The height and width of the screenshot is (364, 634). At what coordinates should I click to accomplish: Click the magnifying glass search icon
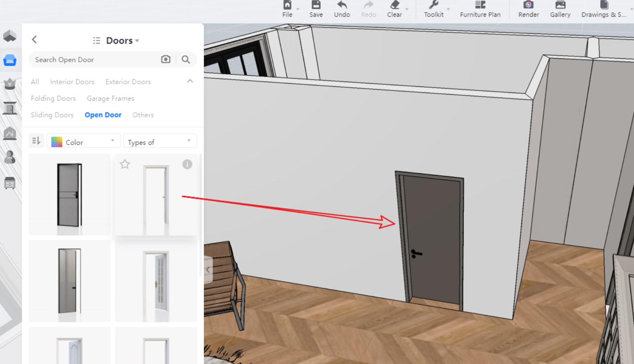[186, 60]
